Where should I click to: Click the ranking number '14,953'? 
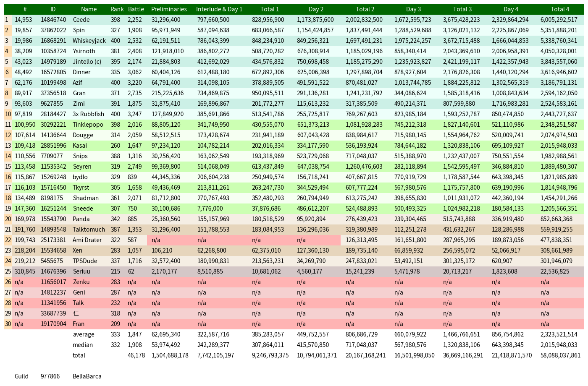pos(23,20)
